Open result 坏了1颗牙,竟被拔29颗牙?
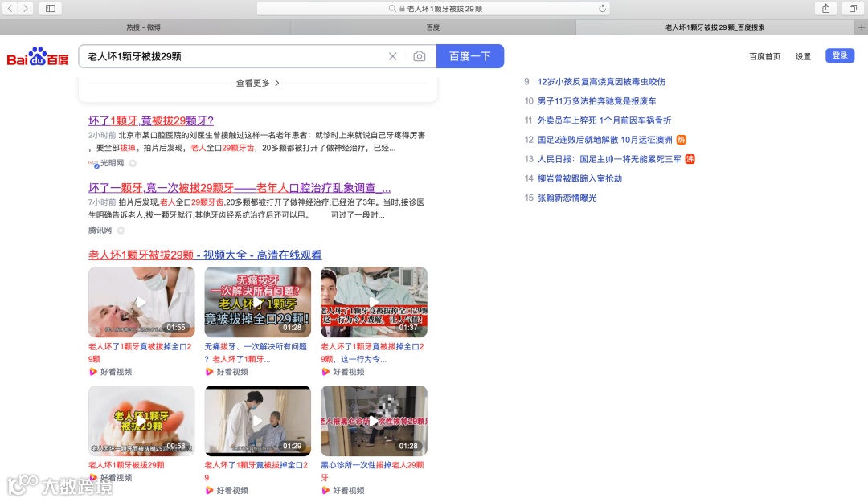 pyautogui.click(x=150, y=120)
